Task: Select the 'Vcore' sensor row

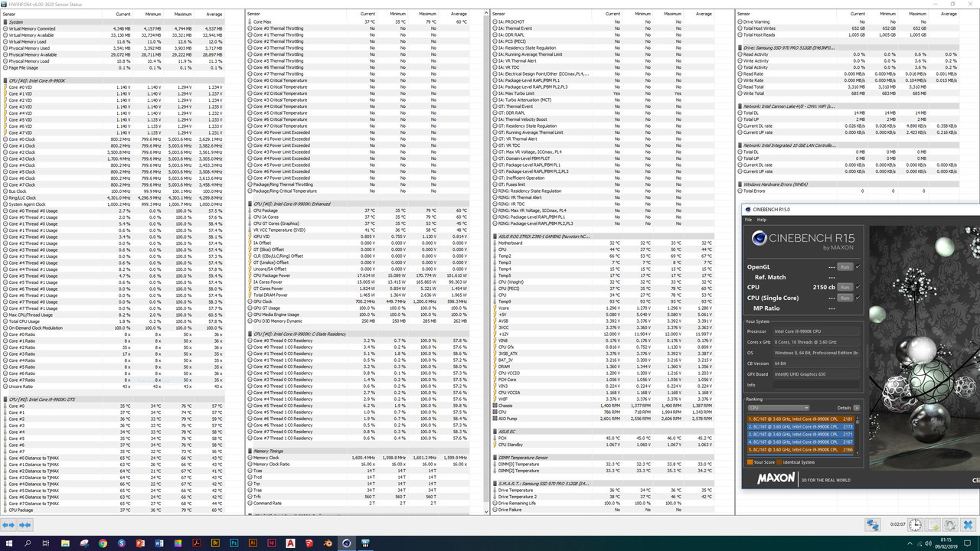Action: coord(602,308)
